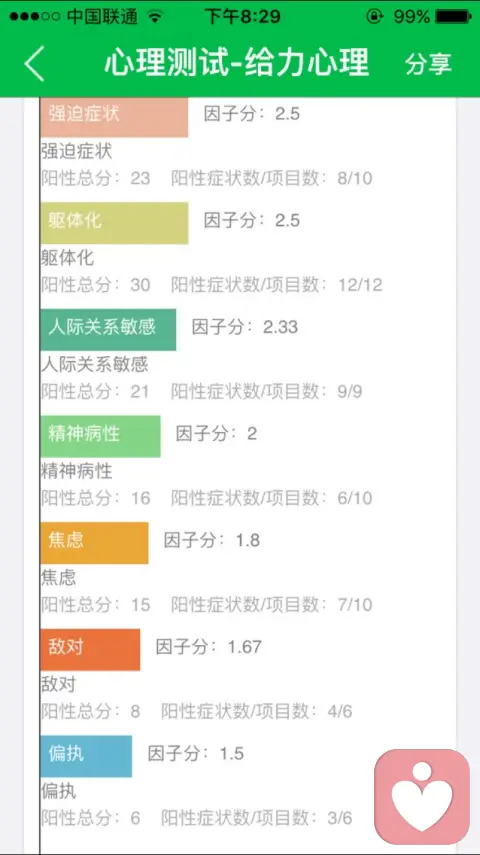Open the pink heart app icon
The height and width of the screenshot is (855, 480).
pyautogui.click(x=422, y=797)
